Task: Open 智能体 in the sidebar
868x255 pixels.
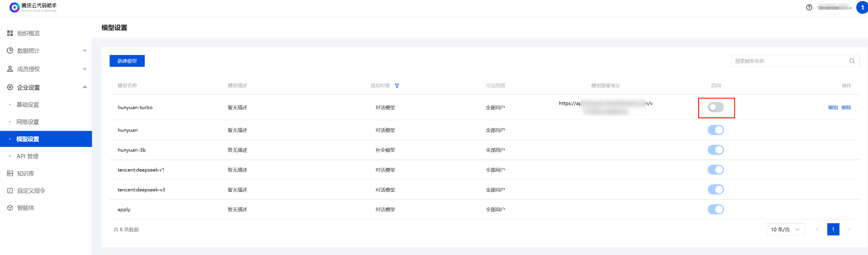Action: pos(25,208)
